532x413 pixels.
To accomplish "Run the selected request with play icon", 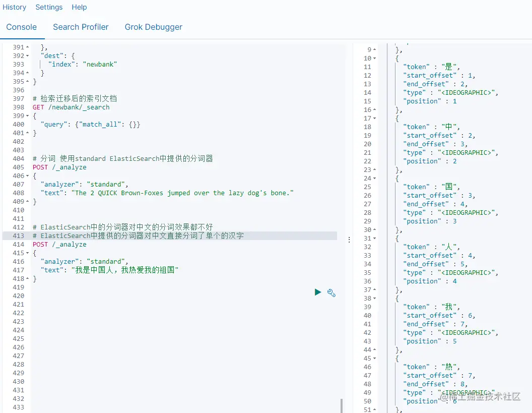I will [x=317, y=292].
